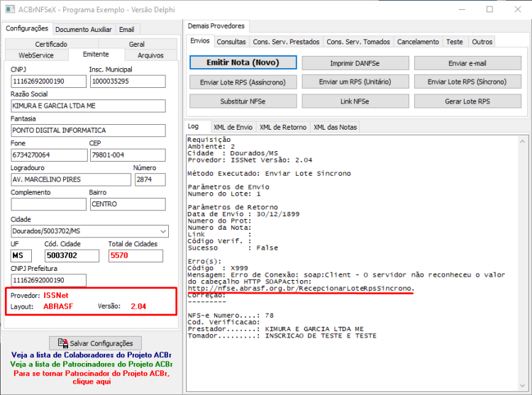Click the ACBrNFSeX application icon in title bar
The height and width of the screenshot is (395, 532).
10,9
